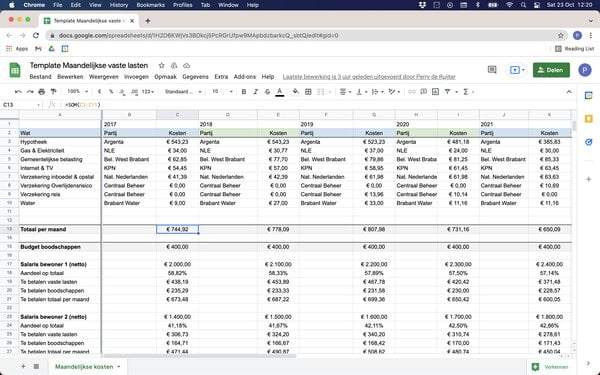Open horizontal align dropdown
The image size is (600, 375).
click(x=345, y=92)
